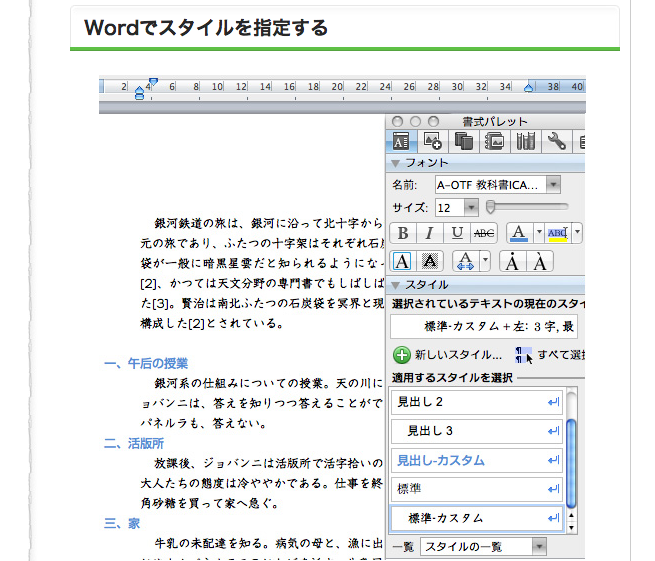Apply the yellow ABC highlight

(x=558, y=233)
